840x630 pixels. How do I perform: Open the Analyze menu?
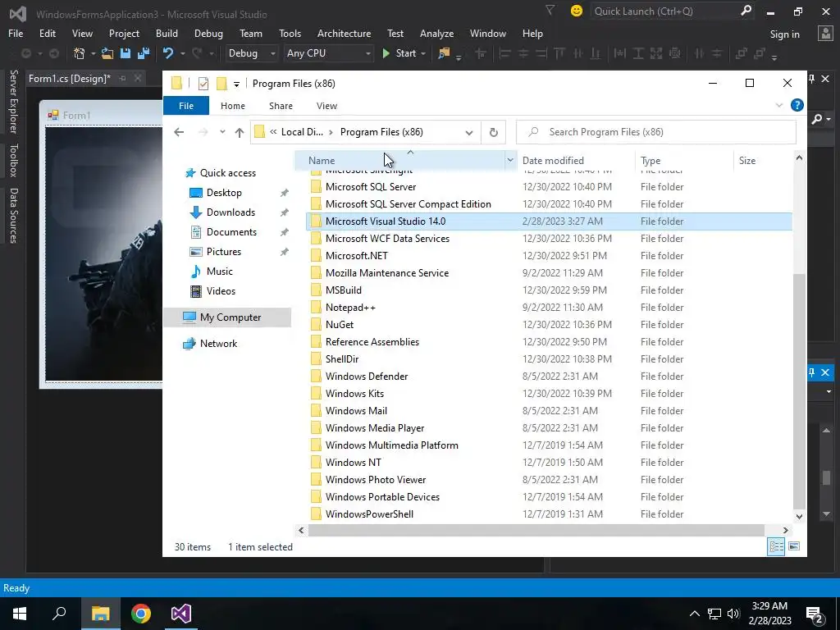(436, 33)
